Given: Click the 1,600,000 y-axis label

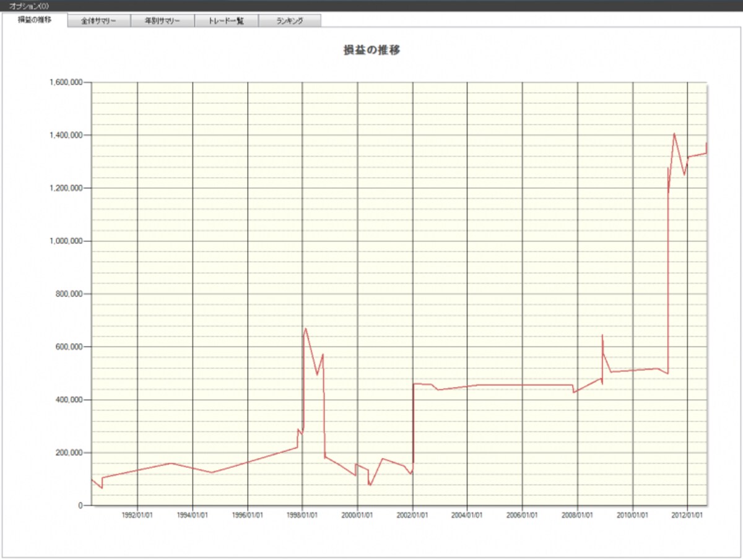Looking at the screenshot, I should [66, 82].
